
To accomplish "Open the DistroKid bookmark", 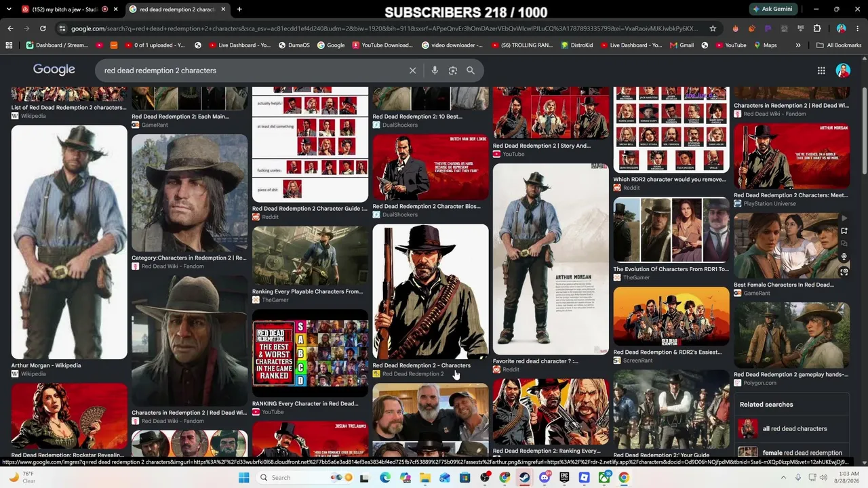I will [578, 45].
